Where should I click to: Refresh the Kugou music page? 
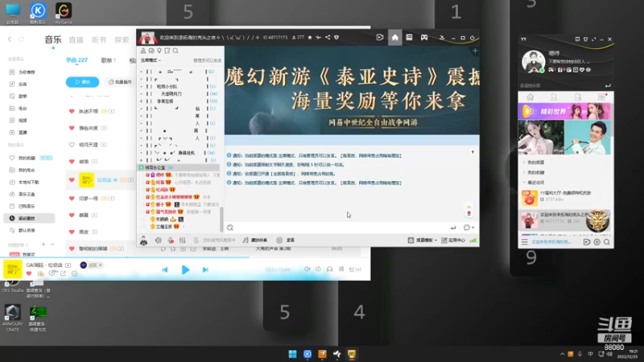coord(22,39)
